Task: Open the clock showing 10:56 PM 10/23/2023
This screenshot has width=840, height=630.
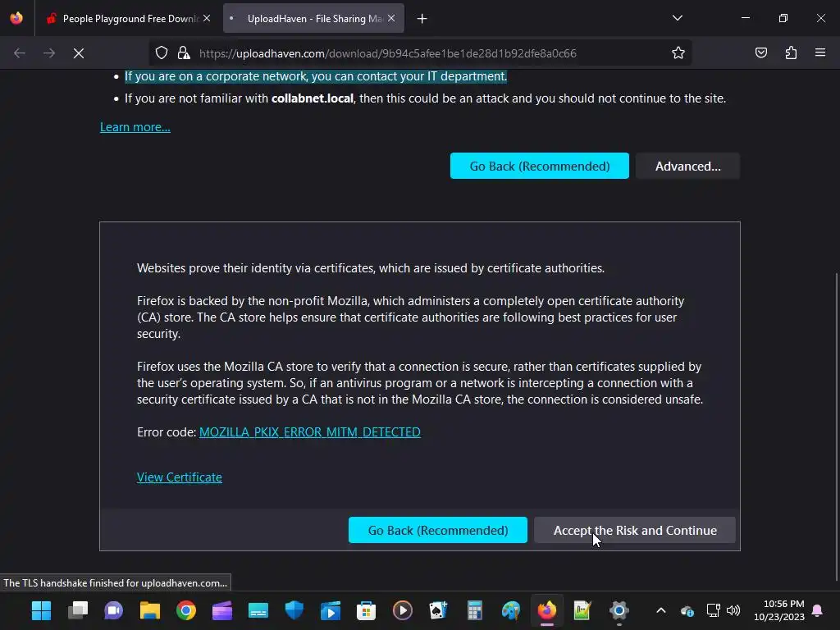Action: (x=779, y=610)
